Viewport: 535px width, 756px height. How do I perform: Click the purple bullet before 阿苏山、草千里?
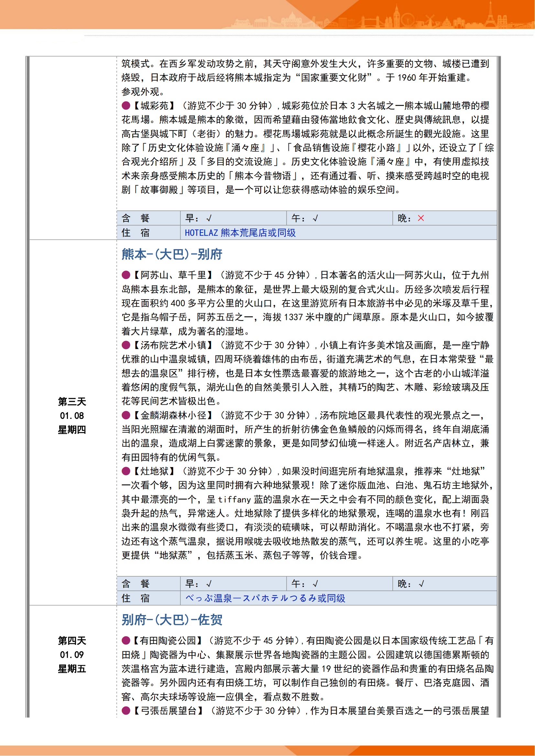point(126,275)
